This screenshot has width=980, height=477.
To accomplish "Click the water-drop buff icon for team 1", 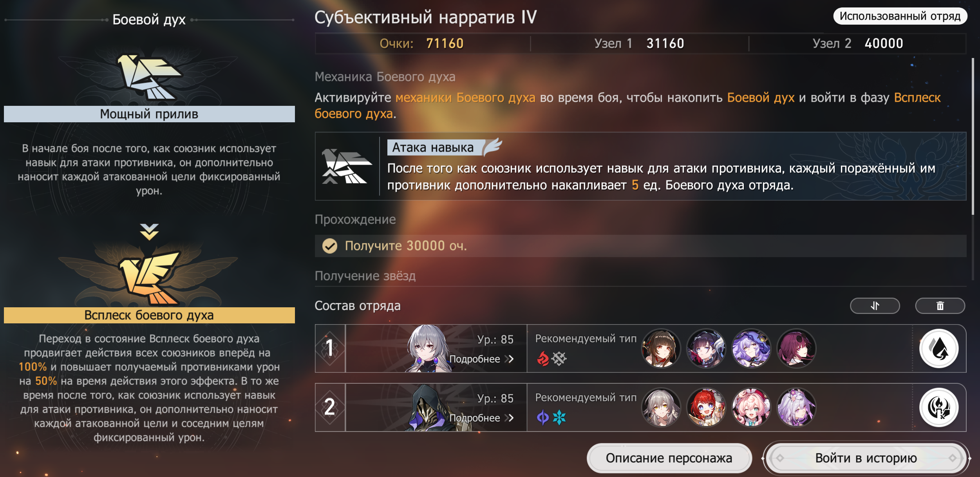I will click(939, 348).
